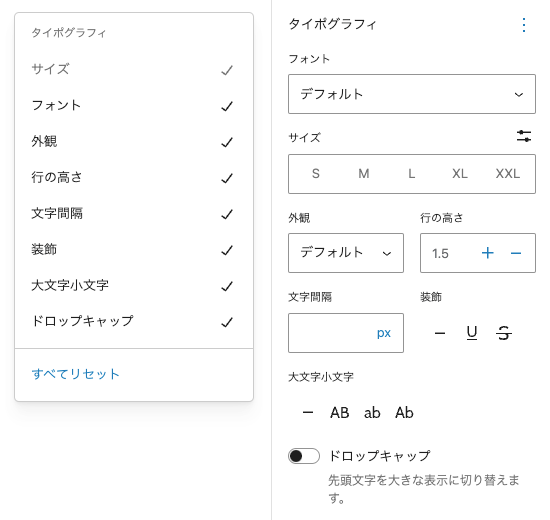Image resolution: width=550 pixels, height=520 pixels.
Task: Apply strikethrough decoration icon
Action: [504, 333]
